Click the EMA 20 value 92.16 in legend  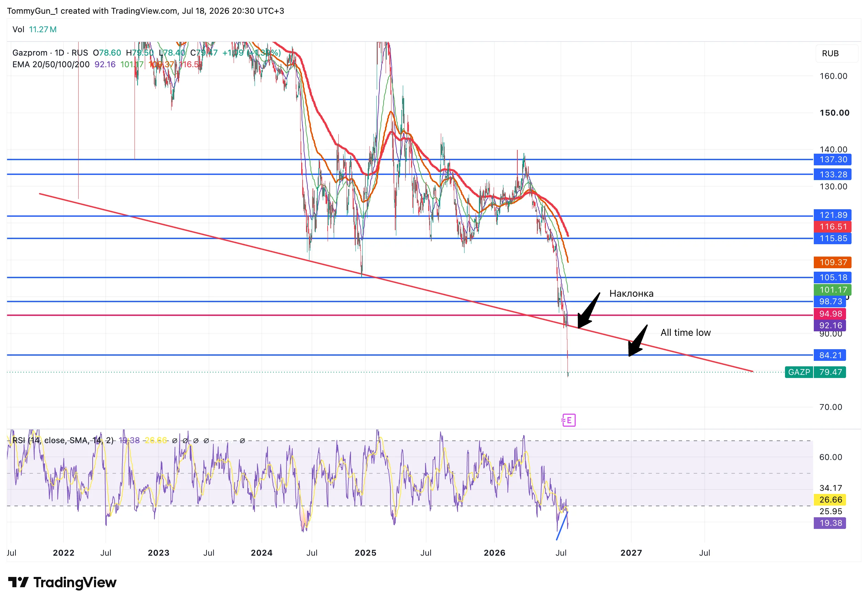click(105, 64)
